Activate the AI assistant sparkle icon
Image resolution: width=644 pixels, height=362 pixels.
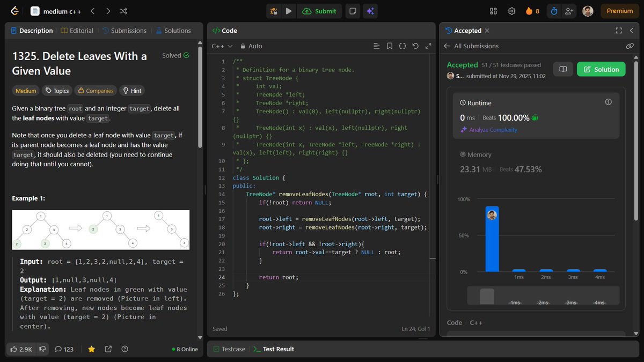click(370, 11)
